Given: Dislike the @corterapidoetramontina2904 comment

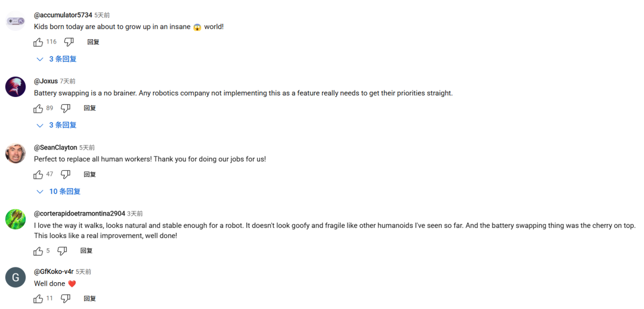Looking at the screenshot, I should click(62, 251).
